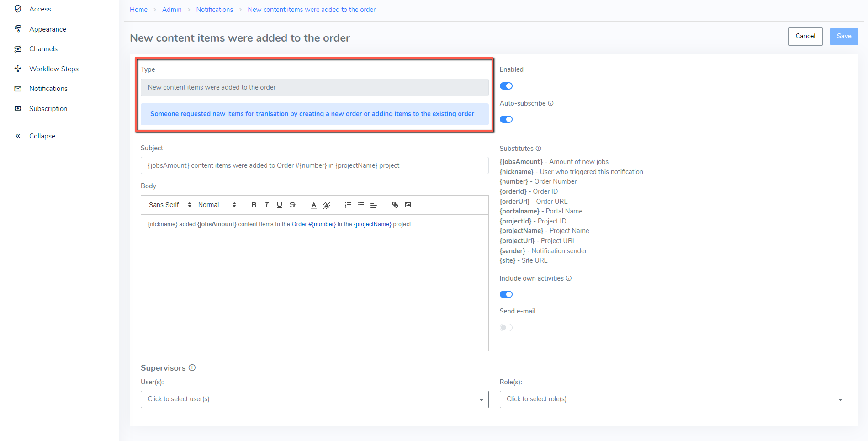Go to Home breadcrumb link
Screen dimensions: 868x441
coord(138,10)
